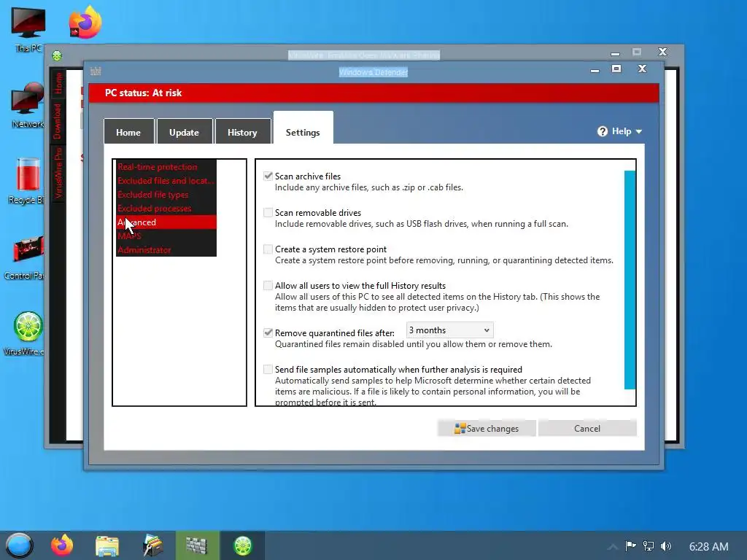Open the Network desktop icon
Image resolution: width=747 pixels, height=560 pixels.
point(28,105)
